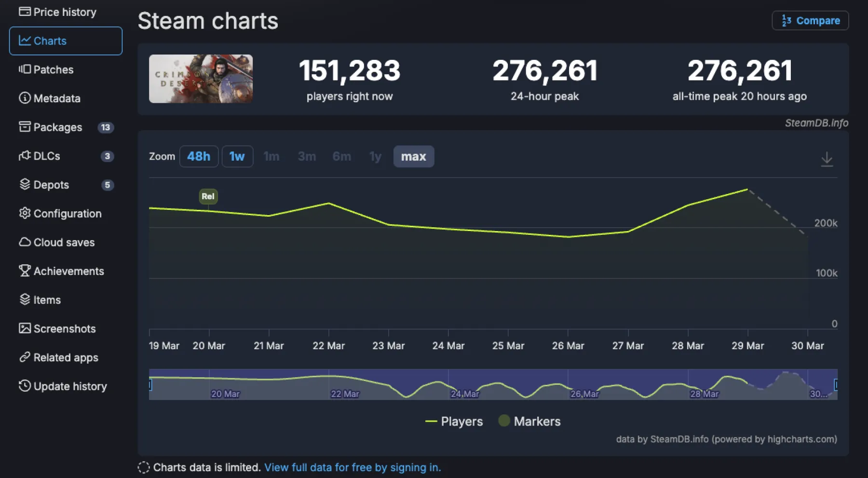Click the Price history card icon
Viewport: 868px width, 478px height.
pos(25,12)
